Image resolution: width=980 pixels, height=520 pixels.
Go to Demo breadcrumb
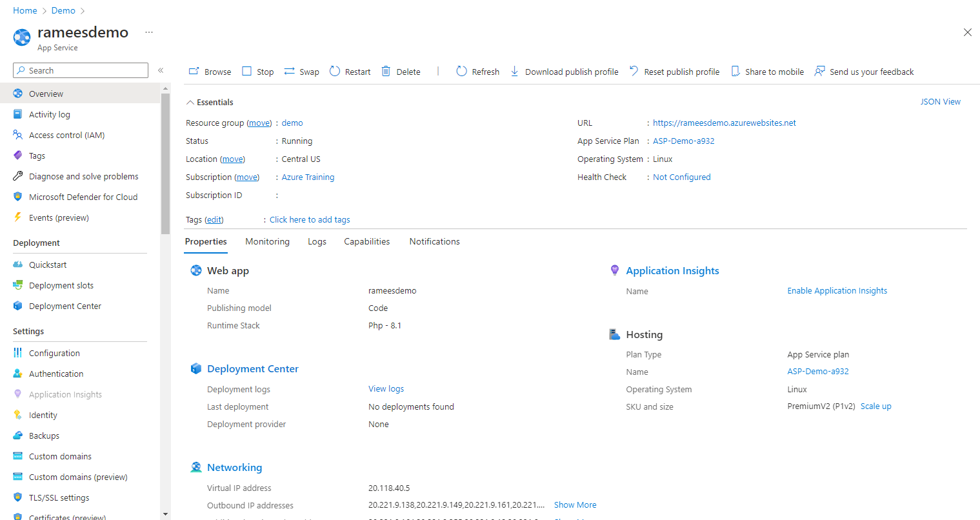pos(63,10)
